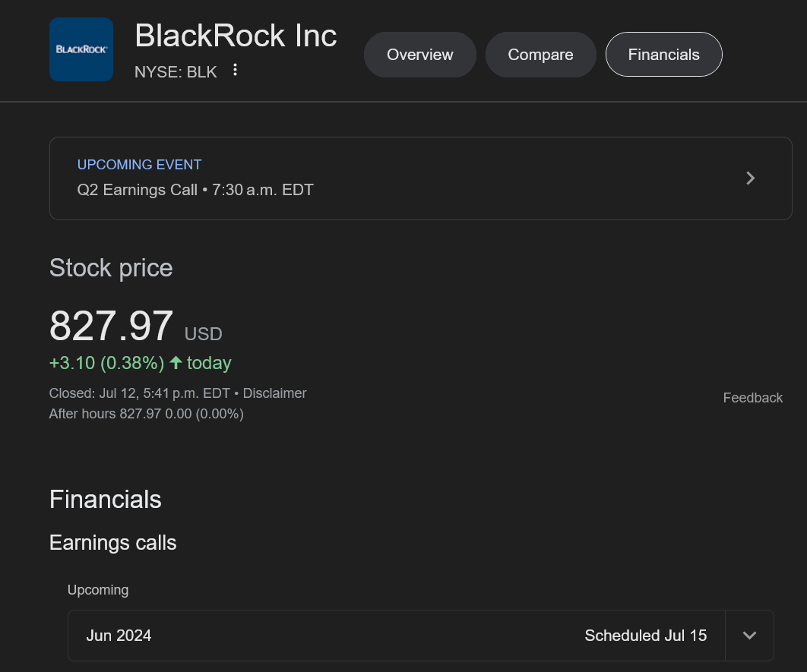Click the Scheduled Jul 15 text
This screenshot has width=807, height=672.
[x=645, y=636]
